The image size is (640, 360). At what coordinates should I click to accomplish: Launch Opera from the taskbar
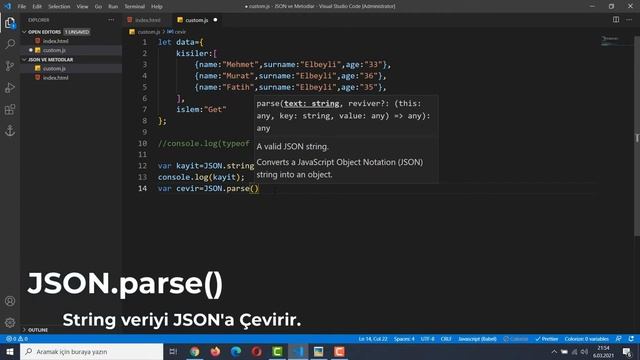click(257, 351)
